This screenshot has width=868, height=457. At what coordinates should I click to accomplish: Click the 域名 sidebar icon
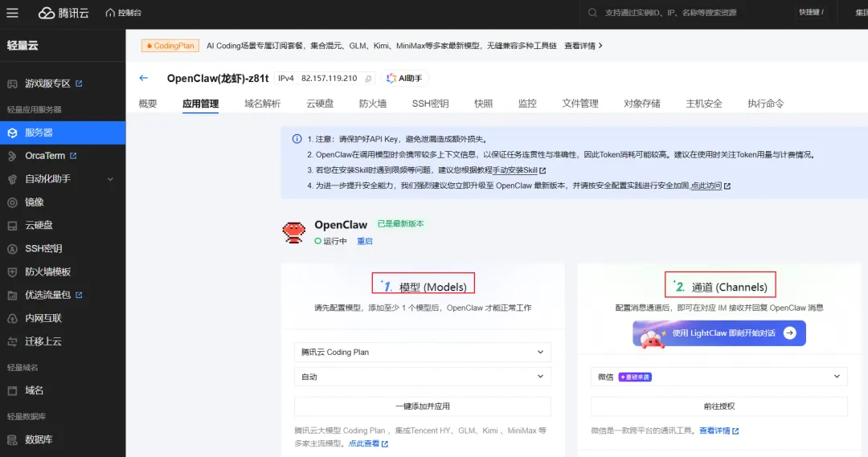tap(12, 390)
